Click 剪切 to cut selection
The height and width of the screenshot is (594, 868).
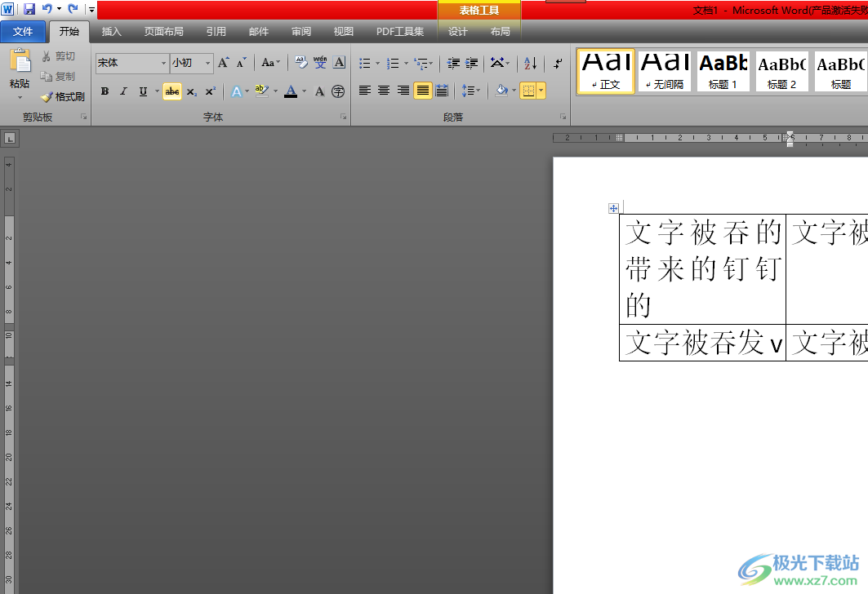click(x=58, y=56)
